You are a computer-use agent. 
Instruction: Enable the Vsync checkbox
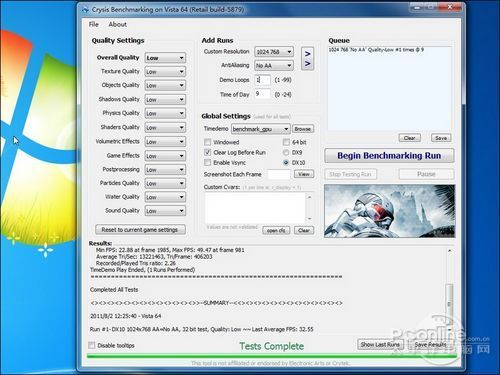coord(207,163)
